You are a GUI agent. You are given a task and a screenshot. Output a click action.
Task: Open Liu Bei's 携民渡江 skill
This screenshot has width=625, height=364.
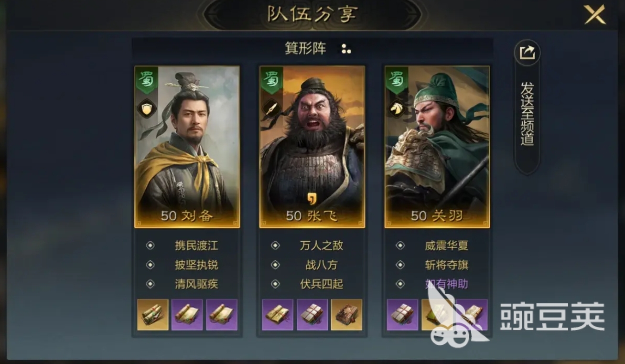tap(196, 246)
